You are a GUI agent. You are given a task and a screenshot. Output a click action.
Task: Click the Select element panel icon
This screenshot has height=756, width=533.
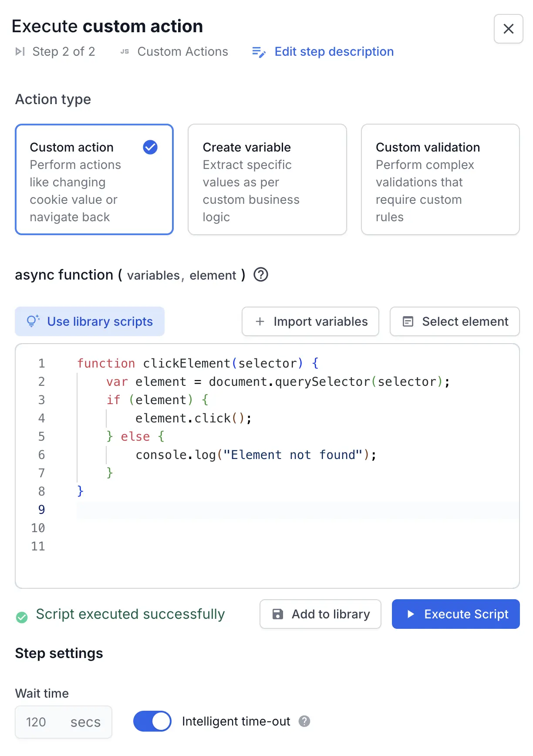408,321
